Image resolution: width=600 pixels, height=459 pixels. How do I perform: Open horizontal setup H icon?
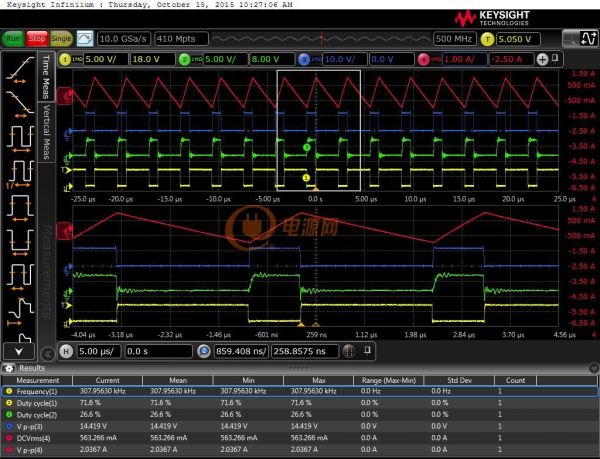pyautogui.click(x=66, y=351)
